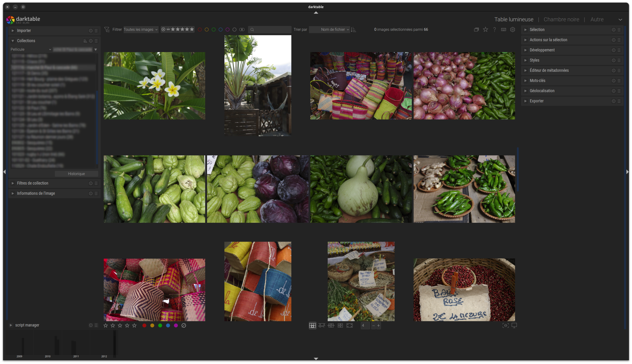The width and height of the screenshot is (632, 364).
Task: Toggle image grouping icon in top toolbar
Action: 476,30
